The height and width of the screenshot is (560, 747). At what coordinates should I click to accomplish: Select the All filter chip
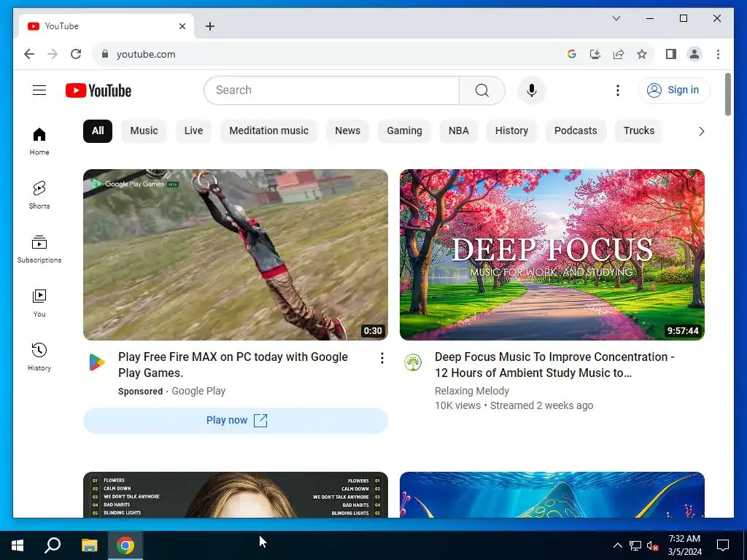(x=98, y=131)
